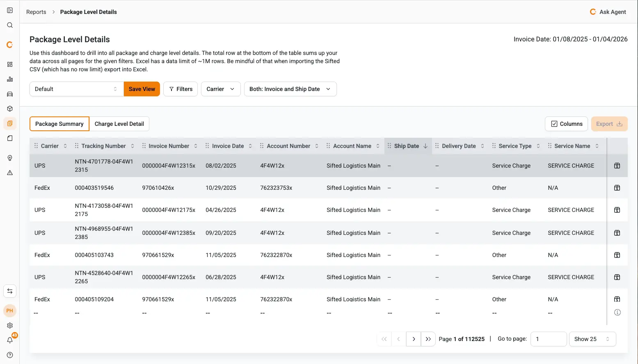Open the help question mark icon
The width and height of the screenshot is (638, 364).
(10, 355)
